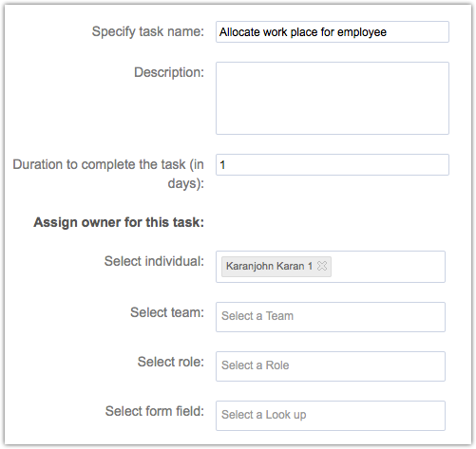Click the Specify task name field
476x449 pixels.
(x=333, y=32)
